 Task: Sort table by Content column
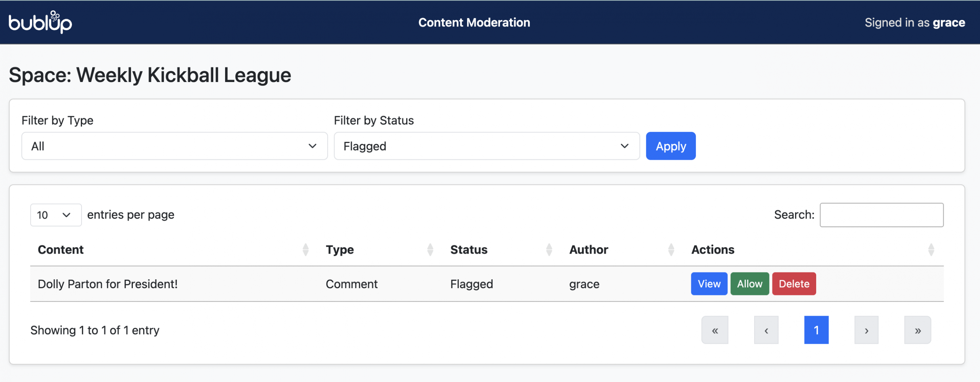tap(60, 250)
